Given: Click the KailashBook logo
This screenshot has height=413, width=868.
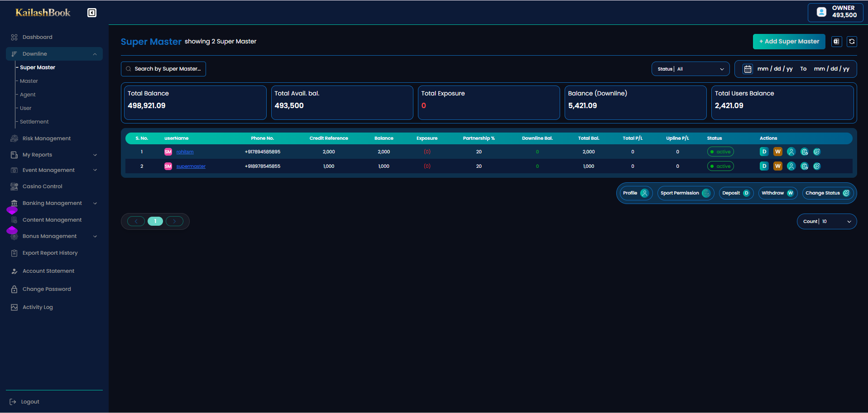Looking at the screenshot, I should coord(43,13).
